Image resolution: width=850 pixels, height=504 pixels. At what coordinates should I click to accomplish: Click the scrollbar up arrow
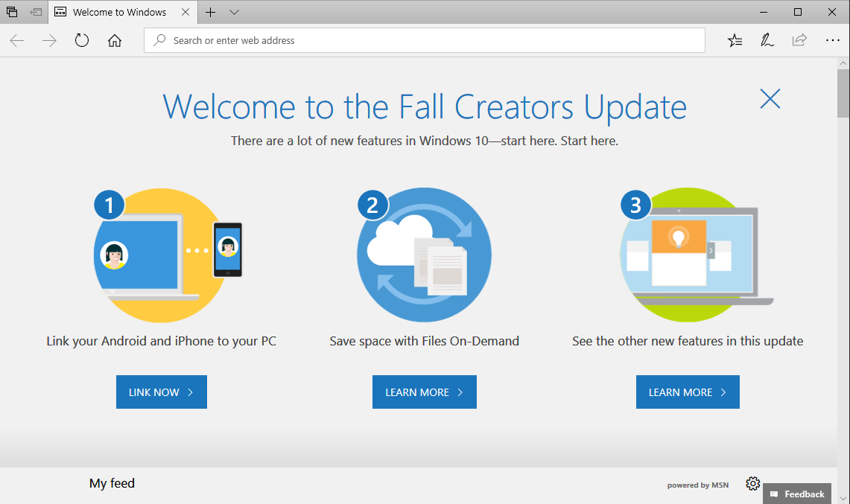pos(843,63)
